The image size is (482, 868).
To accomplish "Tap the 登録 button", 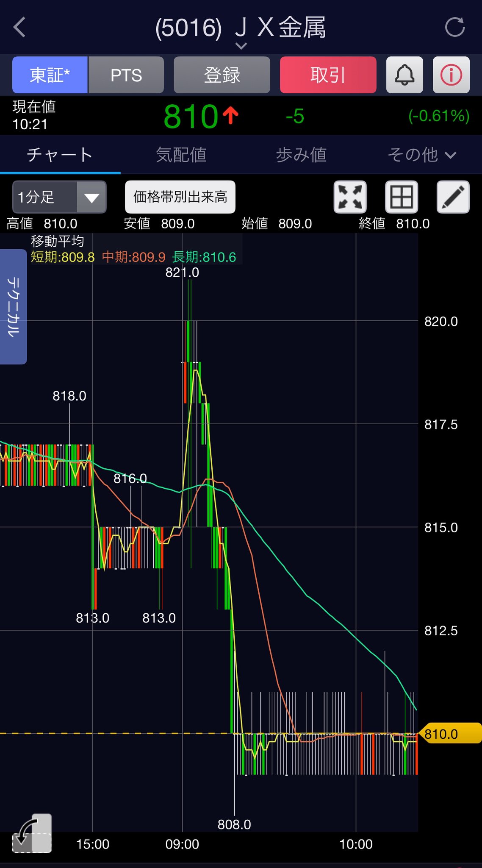I will click(x=222, y=75).
